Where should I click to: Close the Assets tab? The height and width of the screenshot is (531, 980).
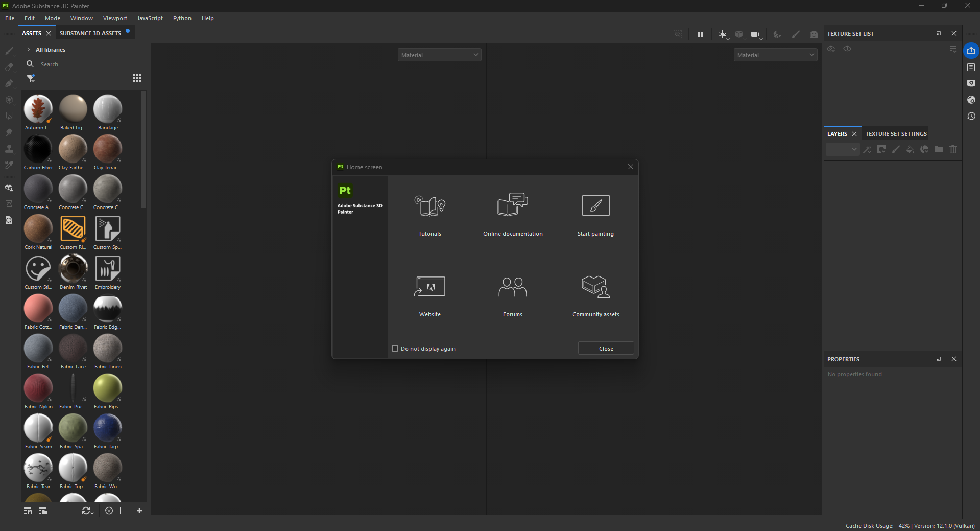pos(49,33)
